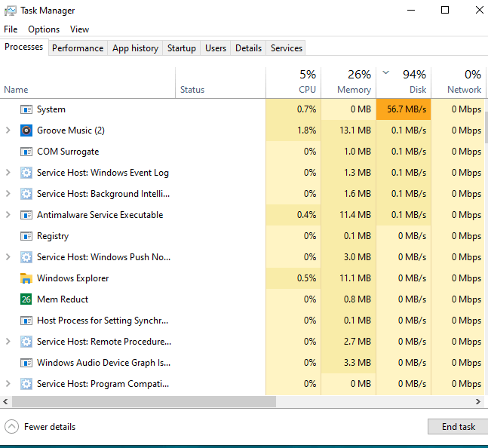Sort by the Name column header

click(87, 83)
